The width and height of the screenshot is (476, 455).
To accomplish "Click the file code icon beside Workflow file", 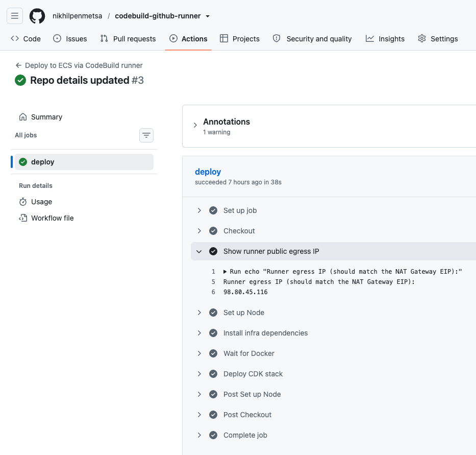I will coord(23,218).
